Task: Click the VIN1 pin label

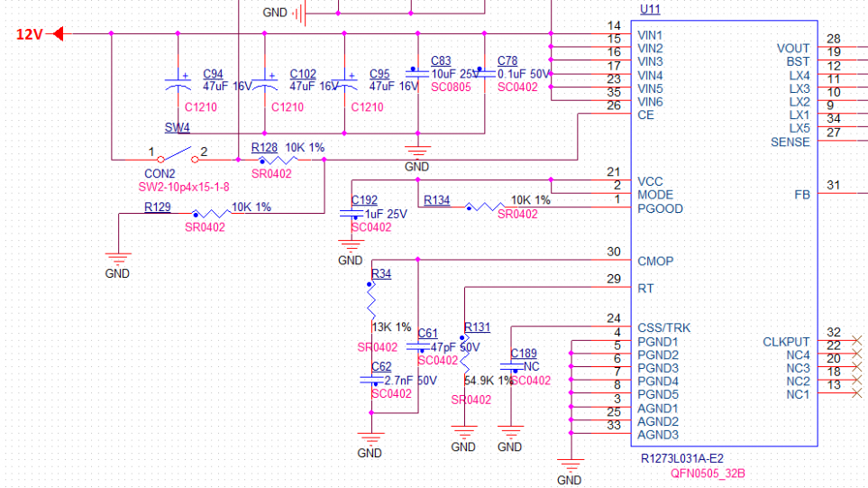Action: [649, 35]
